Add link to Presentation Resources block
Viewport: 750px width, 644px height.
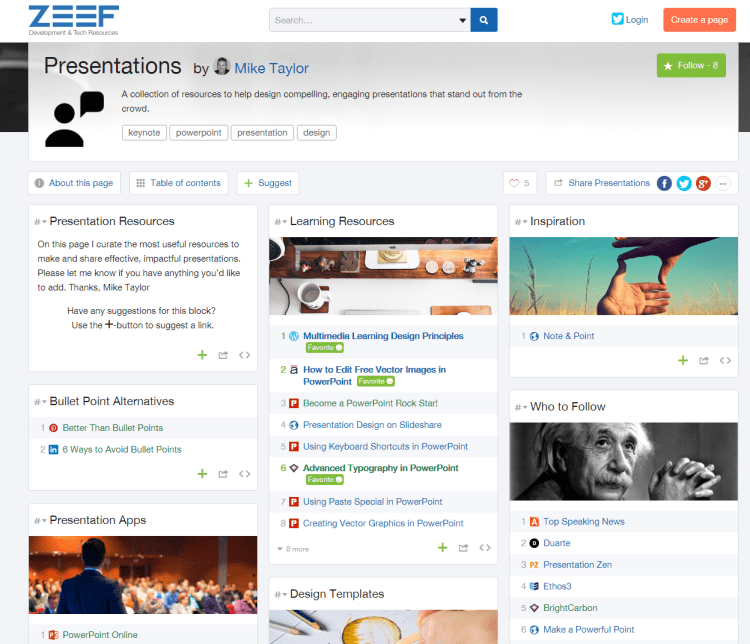pyautogui.click(x=202, y=355)
